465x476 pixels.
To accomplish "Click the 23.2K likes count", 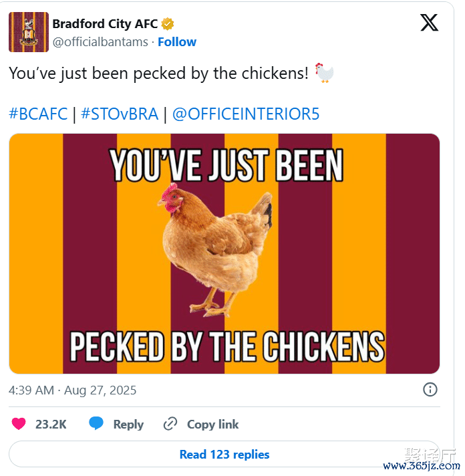I will point(51,424).
